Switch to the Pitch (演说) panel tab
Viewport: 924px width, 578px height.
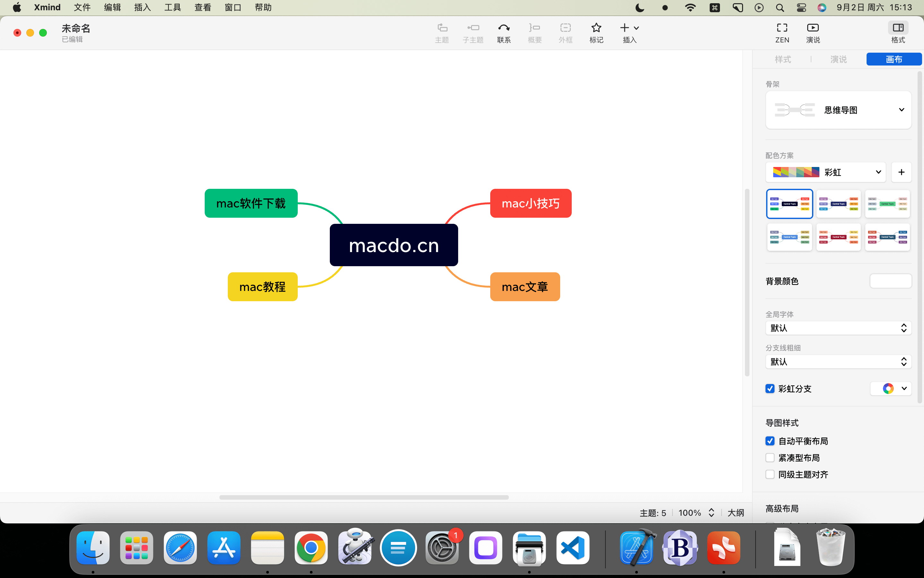point(838,59)
